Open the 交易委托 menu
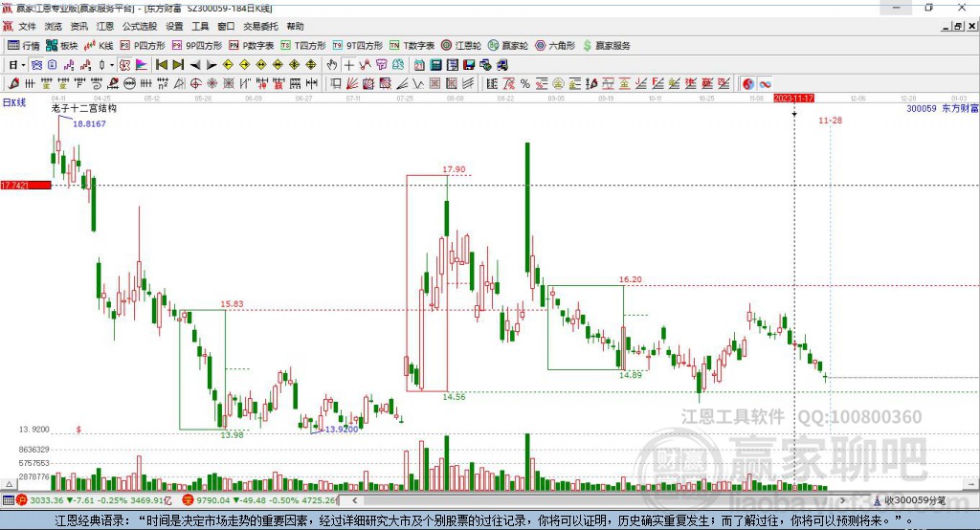The image size is (980, 530). pos(260,26)
